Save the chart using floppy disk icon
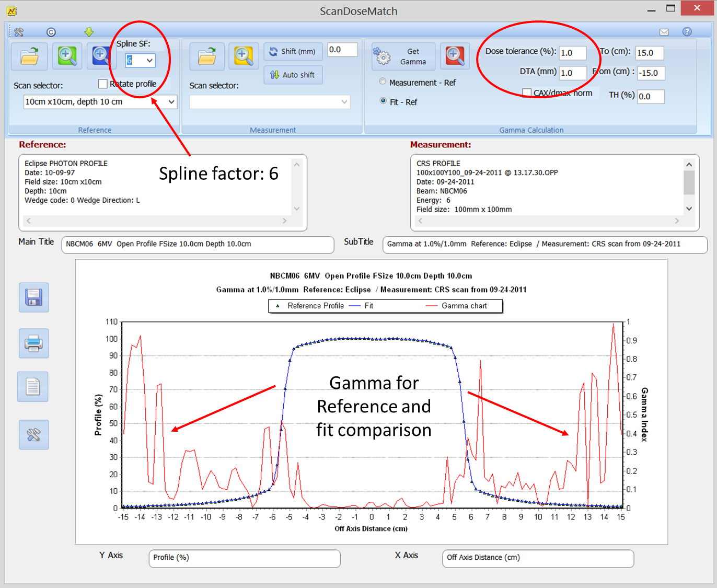This screenshot has width=717, height=588. tap(34, 297)
